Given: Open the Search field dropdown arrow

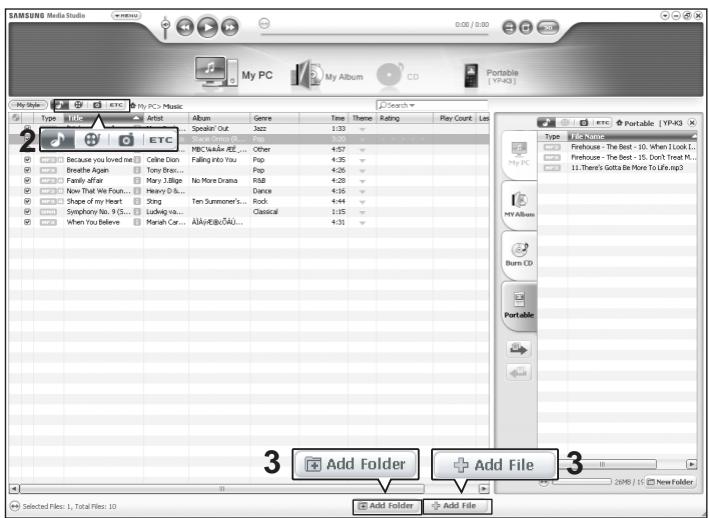Looking at the screenshot, I should coord(412,105).
